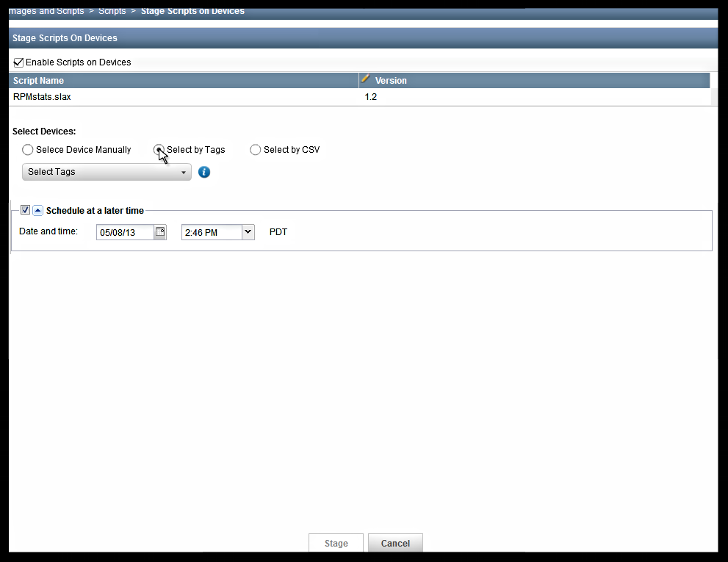Screen dimensions: 728x562
Task: Click the PDT timezone label
Action: click(x=278, y=231)
